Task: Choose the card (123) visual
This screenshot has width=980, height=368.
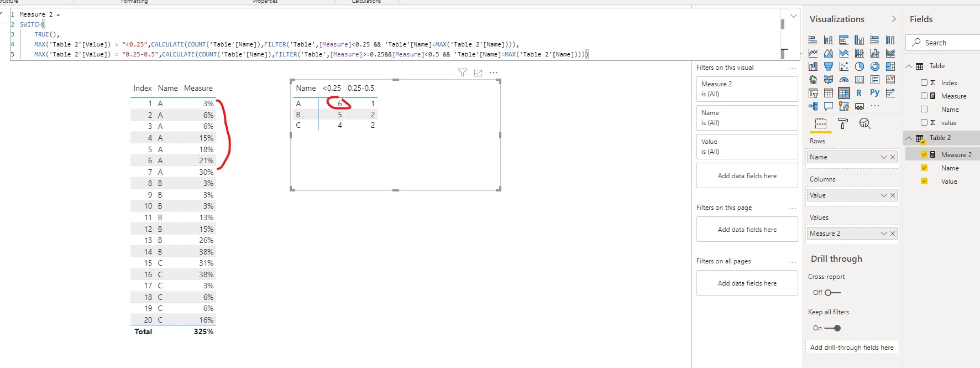Action: 859,80
